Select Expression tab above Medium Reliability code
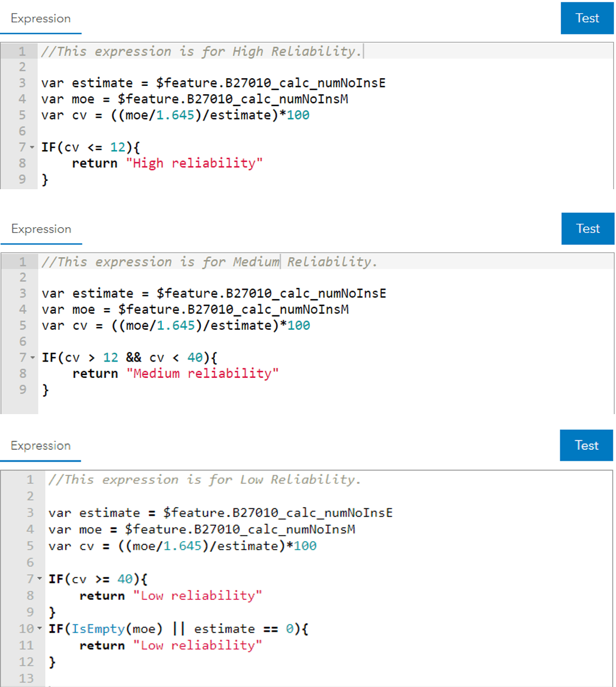This screenshot has height=687, width=616. [41, 229]
